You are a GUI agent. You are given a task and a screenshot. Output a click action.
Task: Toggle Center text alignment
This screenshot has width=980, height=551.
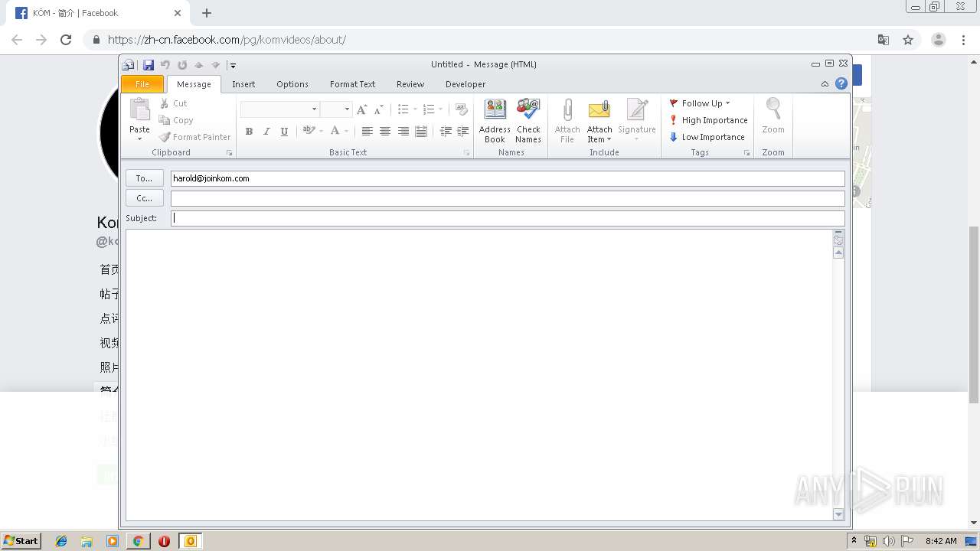pyautogui.click(x=385, y=132)
